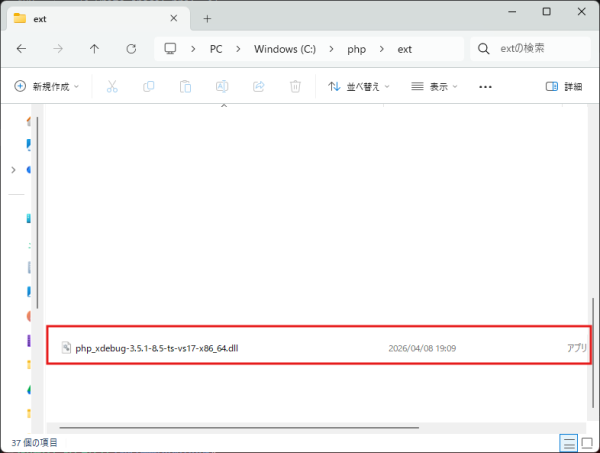This screenshot has height=453, width=600.
Task: Maximize the Explorer window
Action: coord(546,11)
